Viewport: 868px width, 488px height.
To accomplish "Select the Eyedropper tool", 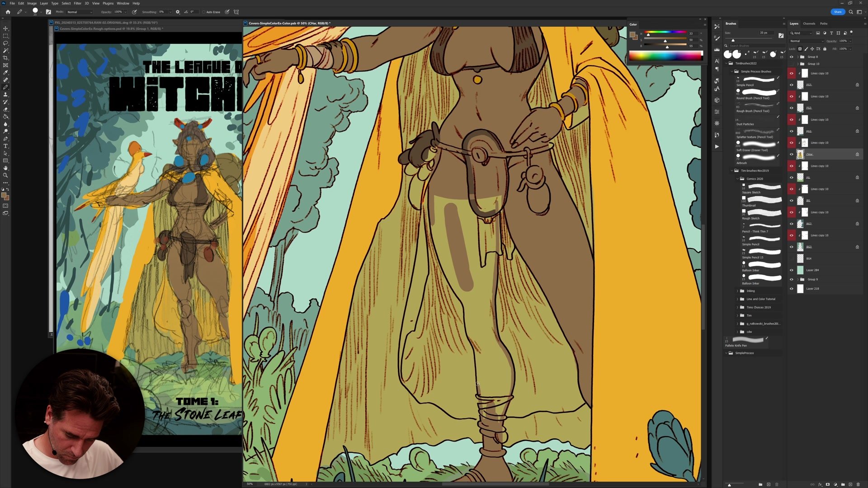I will (5, 72).
